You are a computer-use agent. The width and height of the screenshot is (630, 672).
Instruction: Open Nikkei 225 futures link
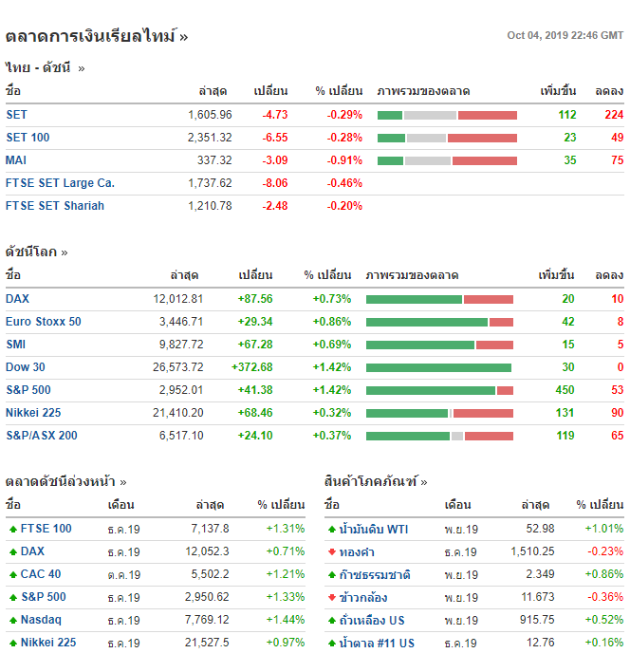tap(48, 643)
